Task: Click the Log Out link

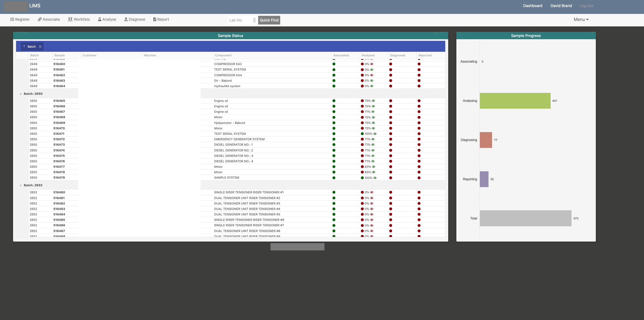Action: point(586,6)
